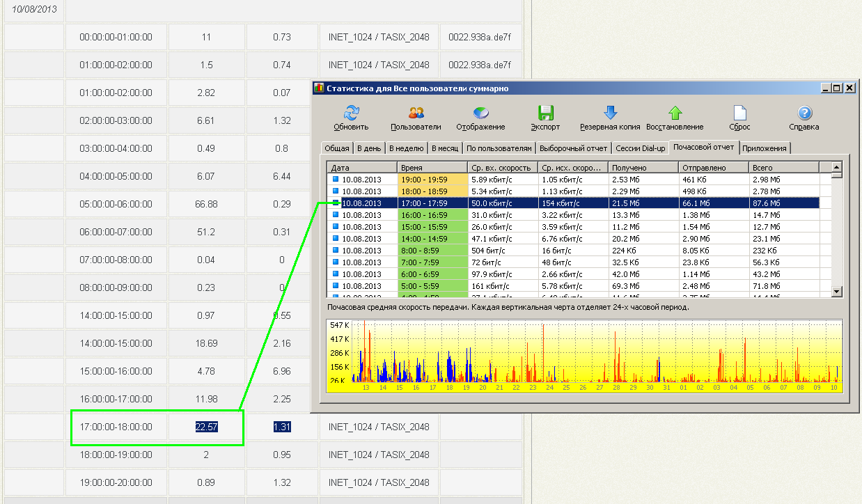Screen dimensions: 862x504
Task: Select the 16:00 - 16:59 row
Action: (574, 214)
